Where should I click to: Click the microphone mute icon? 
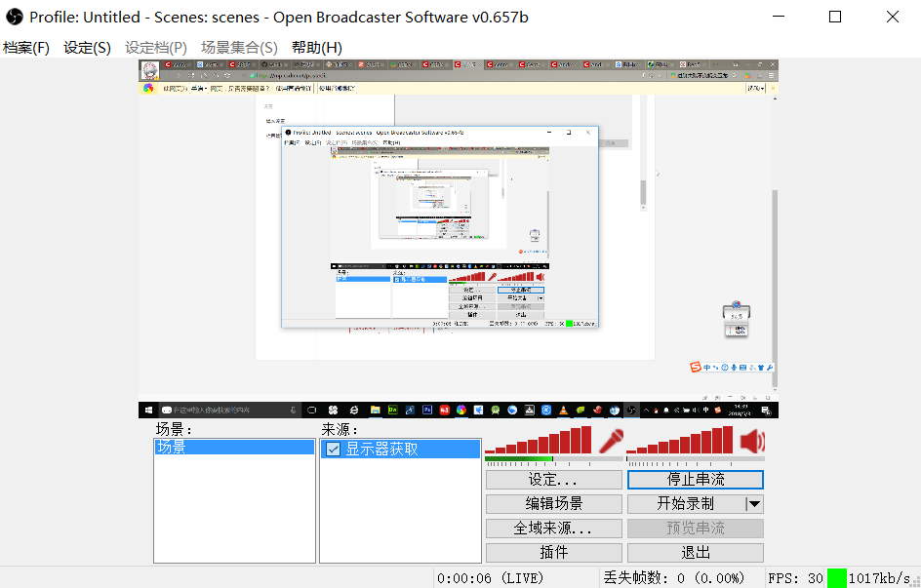point(611,442)
